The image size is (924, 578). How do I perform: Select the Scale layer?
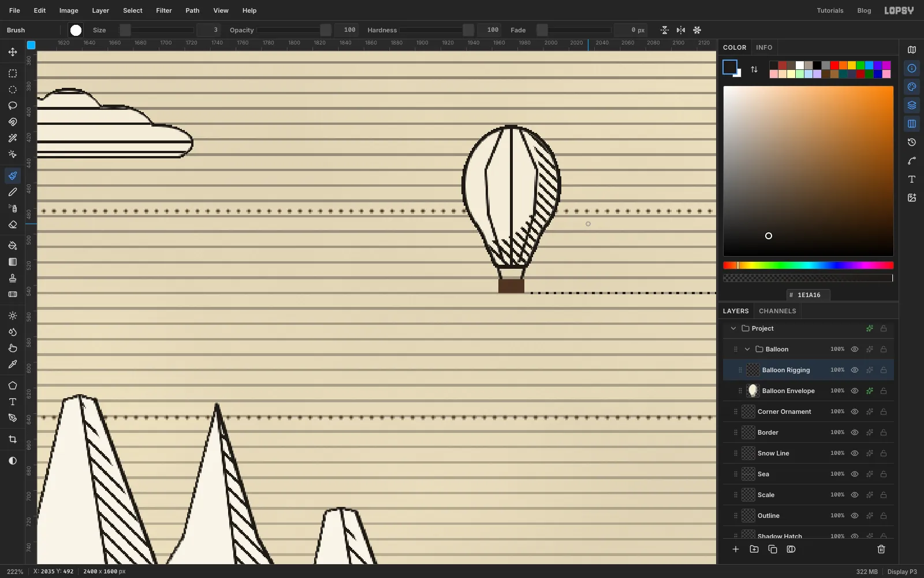(808, 495)
